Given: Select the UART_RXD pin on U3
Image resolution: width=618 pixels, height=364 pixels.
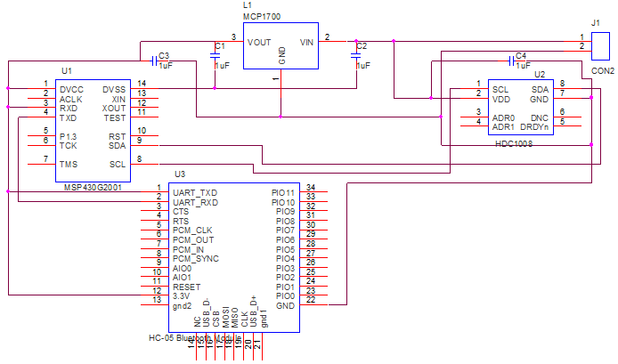Looking at the screenshot, I should pos(194,202).
